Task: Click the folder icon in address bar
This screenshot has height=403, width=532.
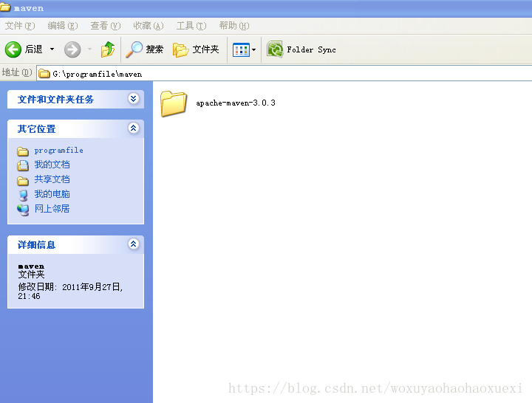Action: pos(44,74)
